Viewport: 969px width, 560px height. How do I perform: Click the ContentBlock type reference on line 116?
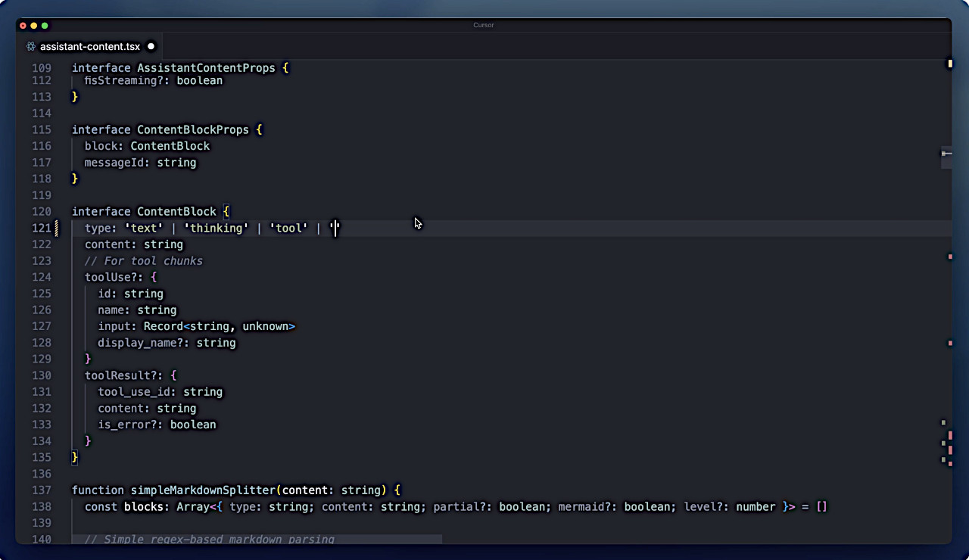click(x=170, y=146)
